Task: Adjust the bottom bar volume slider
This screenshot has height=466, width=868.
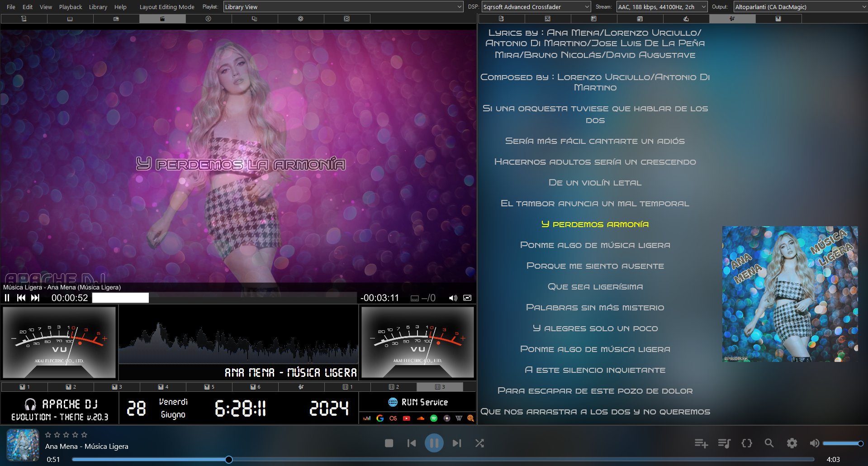Action: (x=843, y=443)
